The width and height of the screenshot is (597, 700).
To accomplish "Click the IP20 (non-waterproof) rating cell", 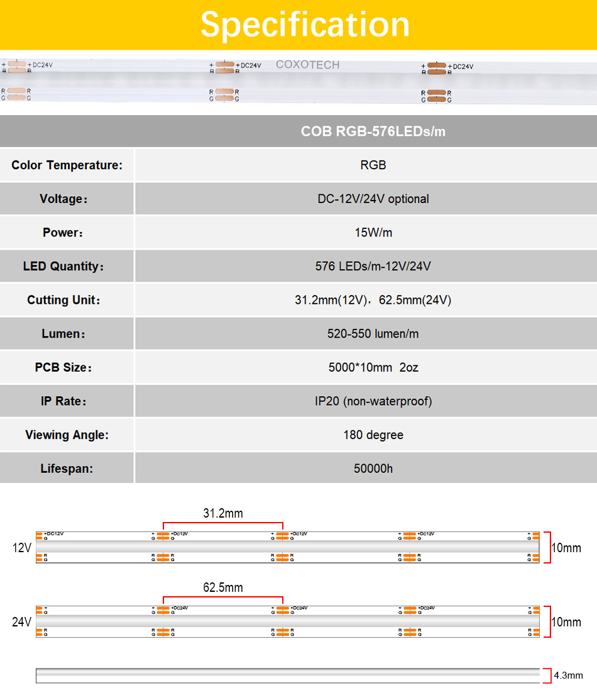I will 373,401.
